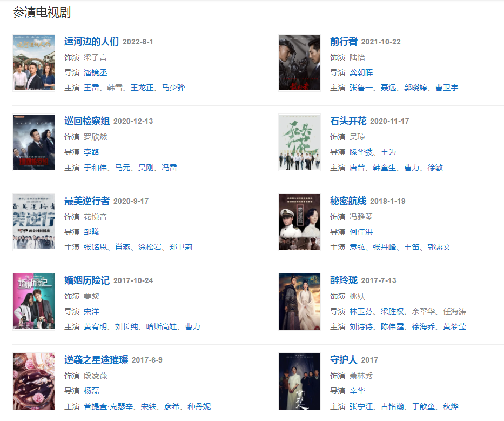This screenshot has height=421, width=504.
Task: Click actor 张鲁一's name link
Action: coord(361,88)
